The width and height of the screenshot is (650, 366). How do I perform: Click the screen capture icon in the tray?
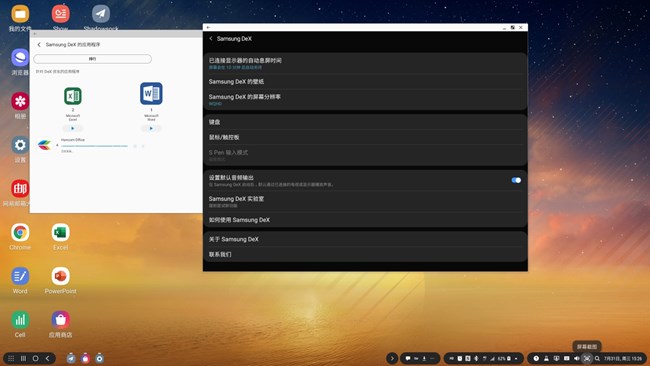pyautogui.click(x=587, y=359)
